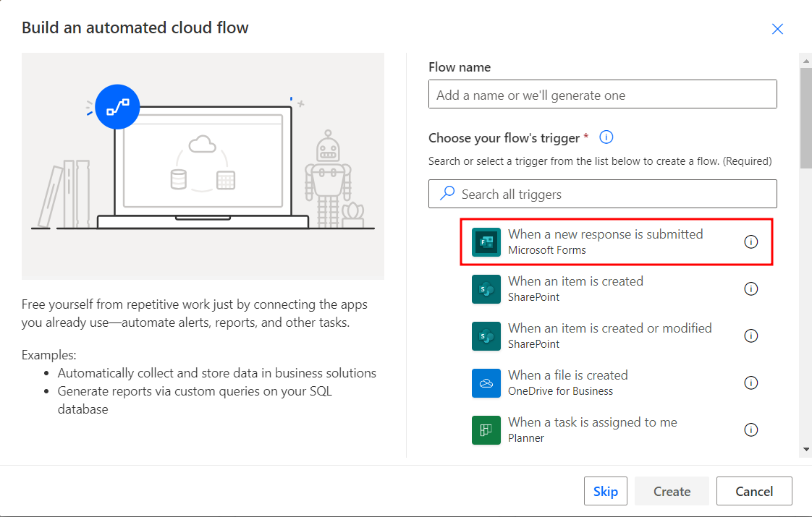The width and height of the screenshot is (812, 517).
Task: Click the Skip button
Action: tap(605, 491)
